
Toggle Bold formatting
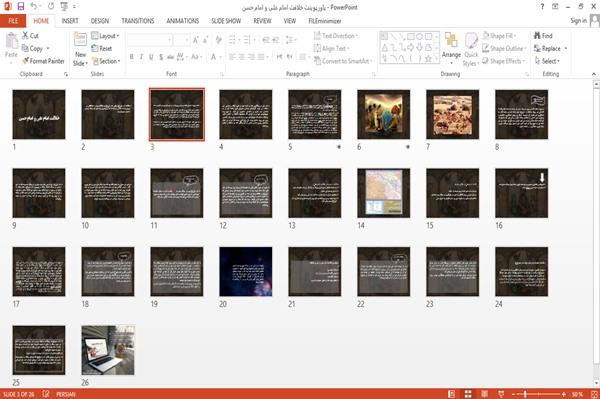(132, 57)
